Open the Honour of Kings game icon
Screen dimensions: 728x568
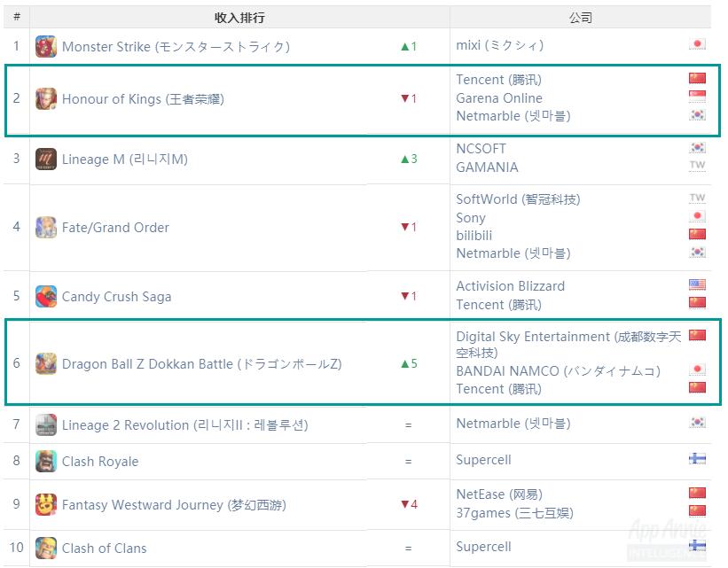coord(46,99)
